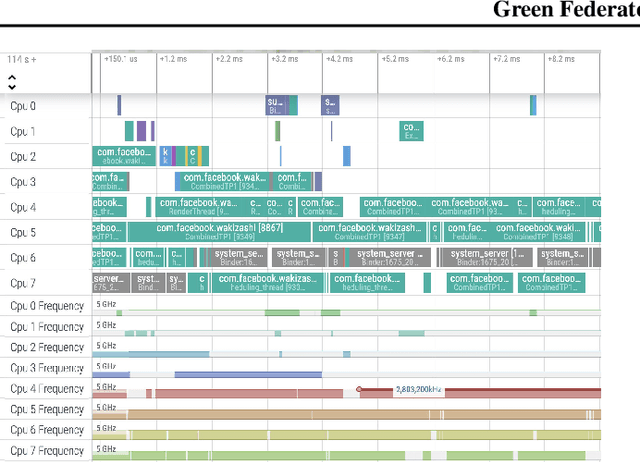Click the Cpu 4 Frequency track label
Viewport: 640px width, 462px height.
pos(46,389)
